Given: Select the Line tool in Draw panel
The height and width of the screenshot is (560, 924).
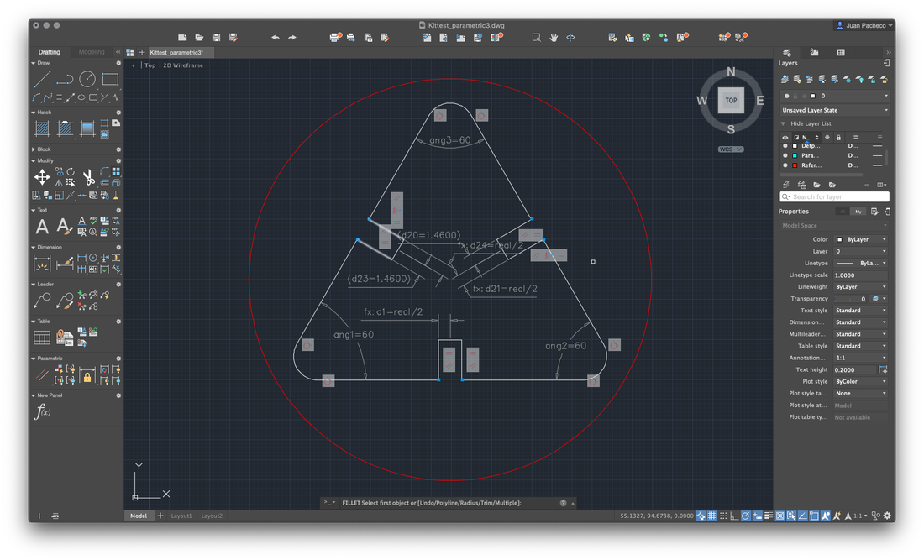Looking at the screenshot, I should [x=43, y=79].
